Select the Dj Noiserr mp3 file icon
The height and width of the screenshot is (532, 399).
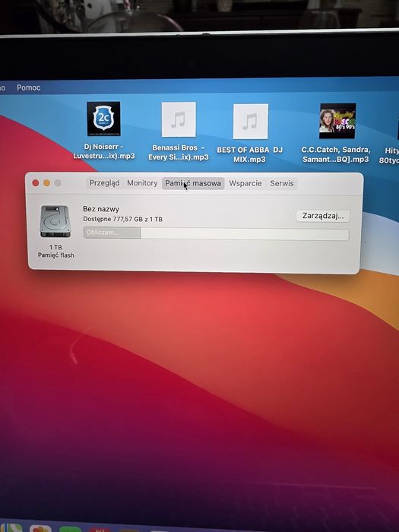click(103, 119)
